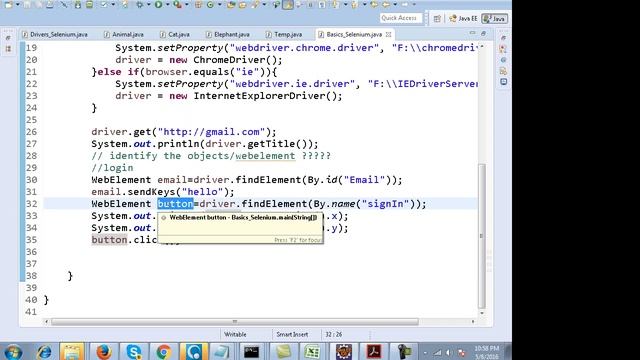640x360 pixels.
Task: Launch Debug with the bug icon
Action: click(140, 4)
